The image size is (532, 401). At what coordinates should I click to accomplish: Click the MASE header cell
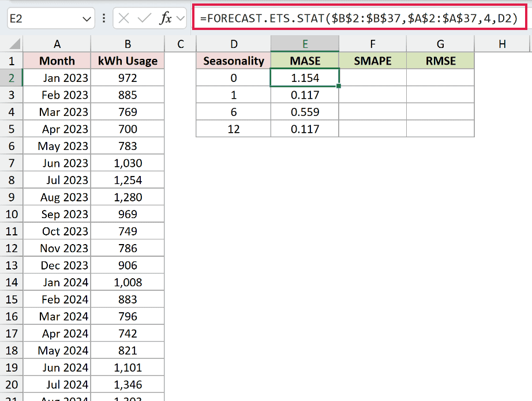[x=305, y=61]
